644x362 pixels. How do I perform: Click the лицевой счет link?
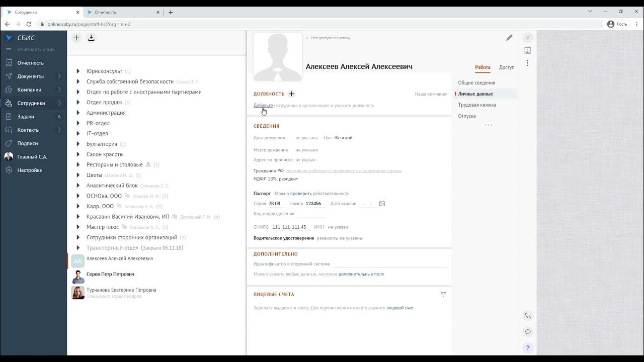click(400, 308)
